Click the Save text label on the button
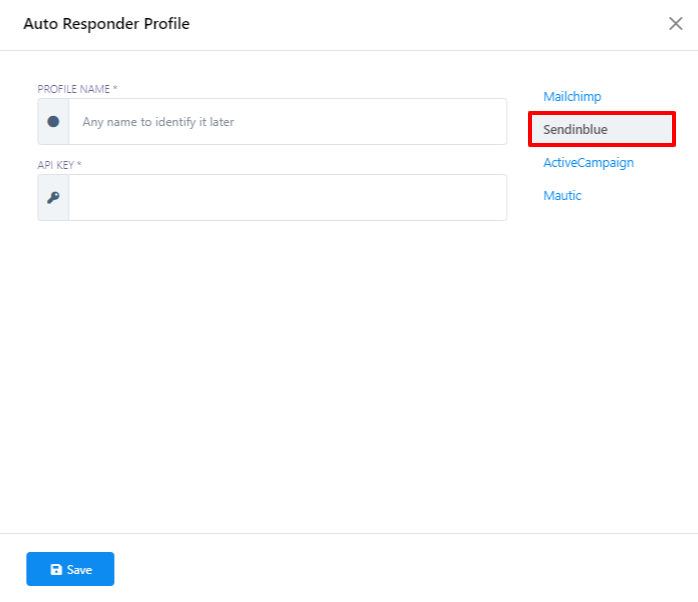The height and width of the screenshot is (602, 698). (79, 570)
